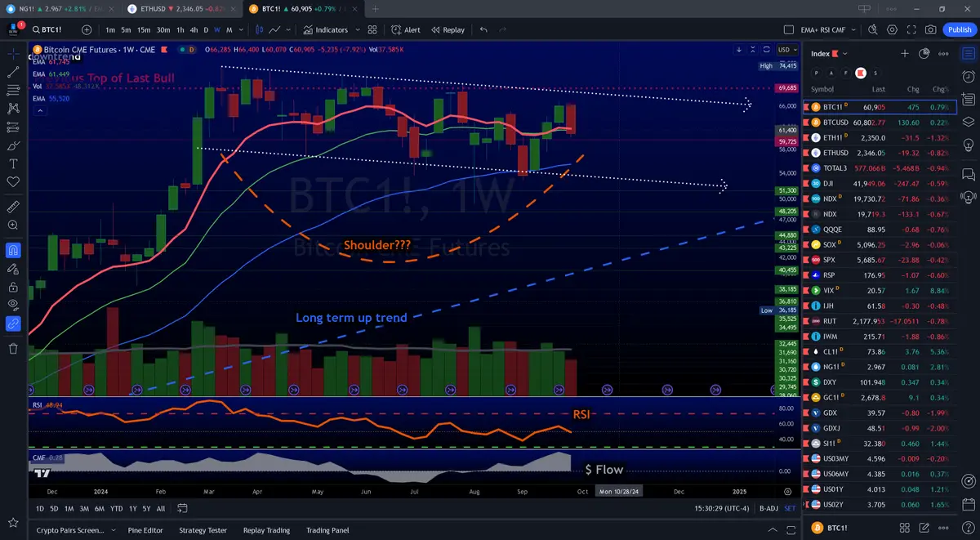Switch to the NG1! browser tab
The image size is (980, 540).
point(60,9)
